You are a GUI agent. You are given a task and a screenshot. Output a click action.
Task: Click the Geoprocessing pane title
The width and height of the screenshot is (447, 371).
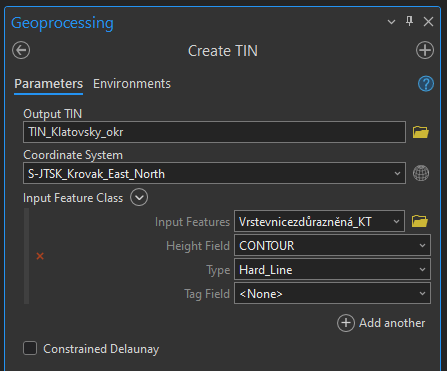(x=62, y=23)
